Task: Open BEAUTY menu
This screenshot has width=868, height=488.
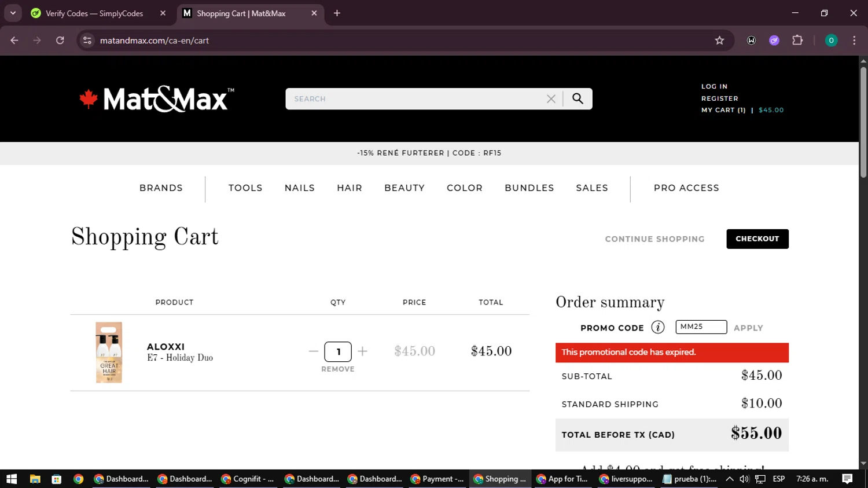Action: 404,188
